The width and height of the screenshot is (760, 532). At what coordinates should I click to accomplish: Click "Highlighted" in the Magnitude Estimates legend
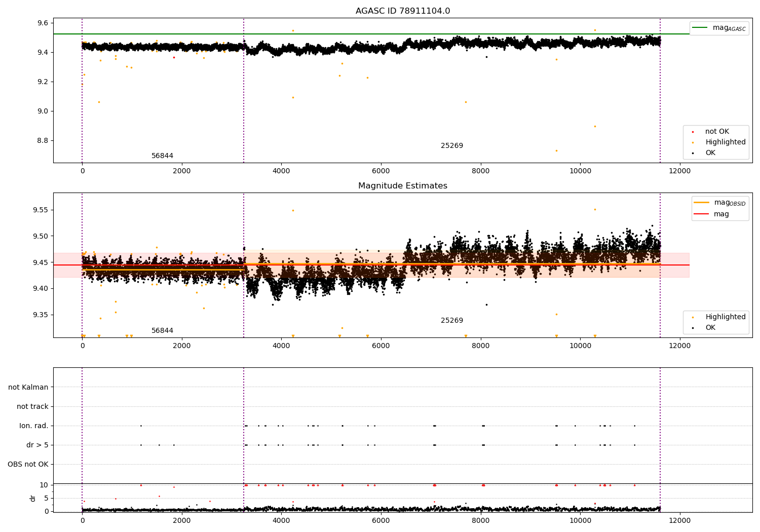tap(726, 317)
